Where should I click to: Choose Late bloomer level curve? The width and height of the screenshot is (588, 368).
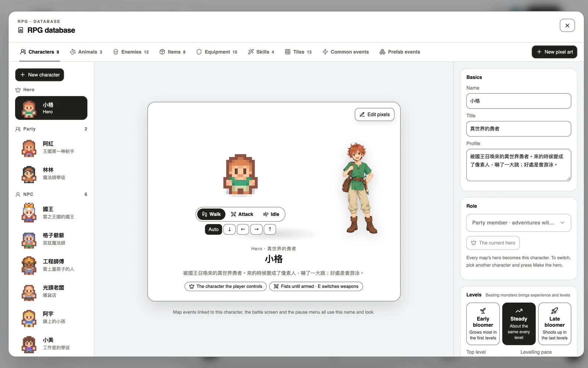(555, 324)
